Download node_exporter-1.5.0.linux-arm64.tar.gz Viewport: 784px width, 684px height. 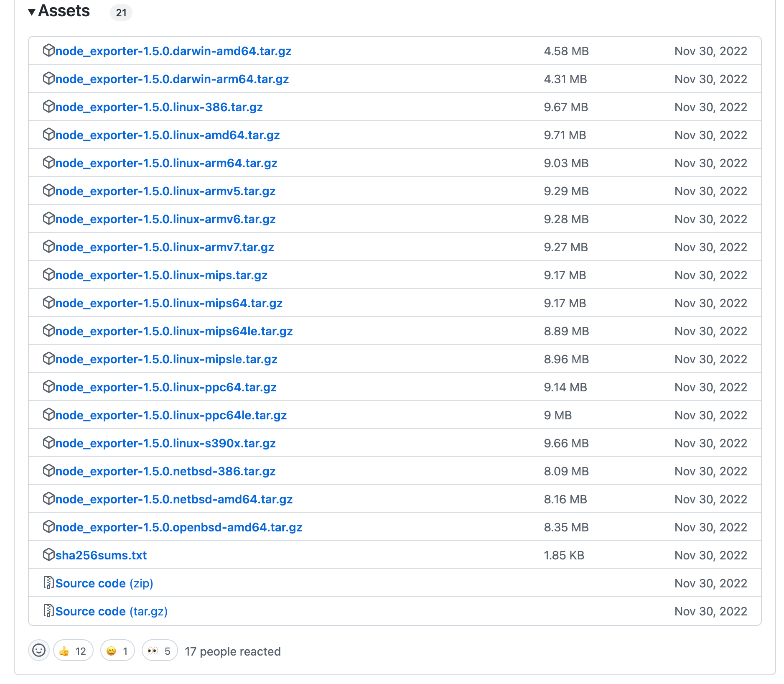166,163
